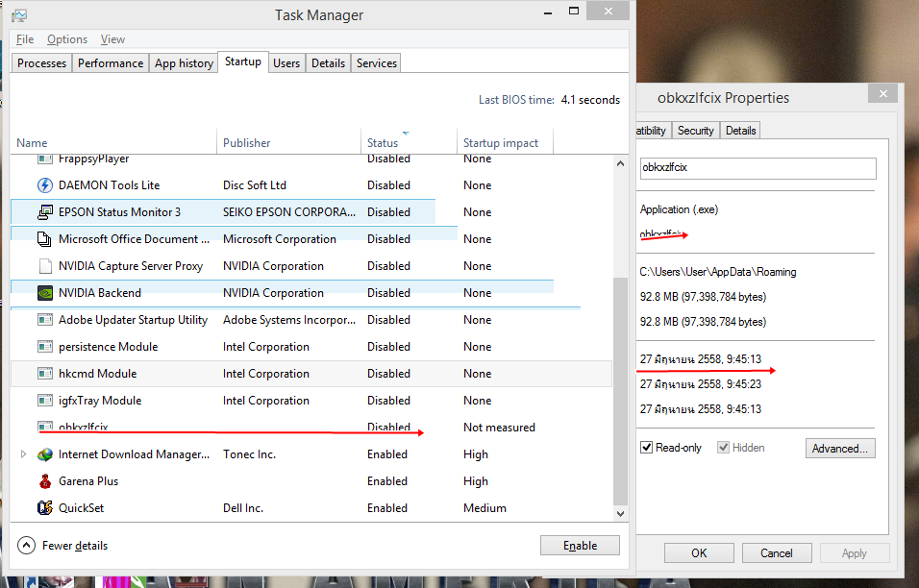Click the Garena Plus red icon
919x588 pixels.
click(x=45, y=481)
